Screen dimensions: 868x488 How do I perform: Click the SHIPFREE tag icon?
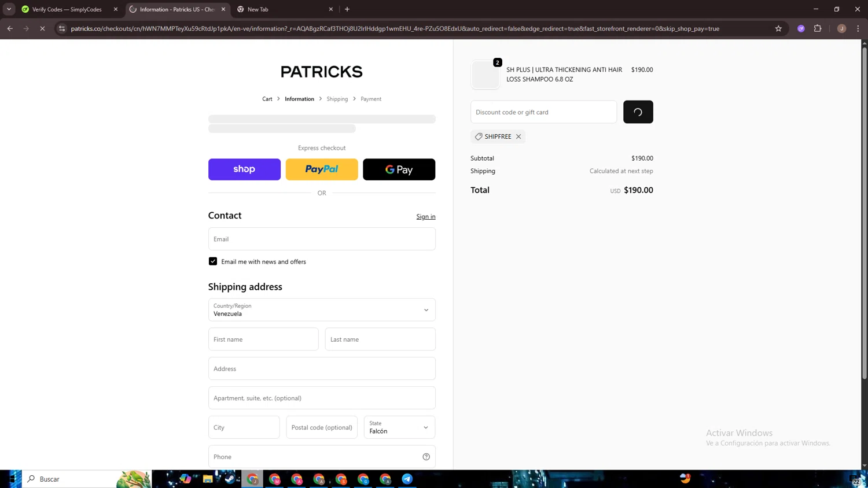[x=479, y=136]
